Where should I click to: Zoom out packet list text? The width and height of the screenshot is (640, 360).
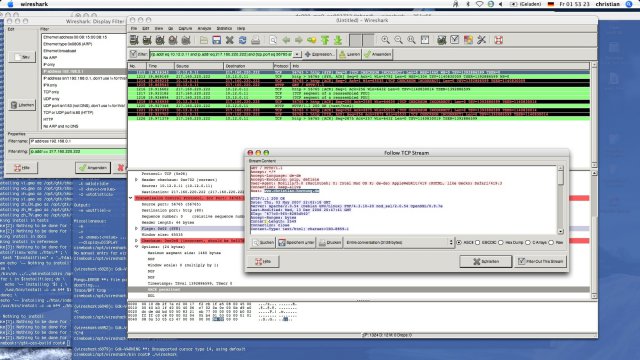[398, 40]
